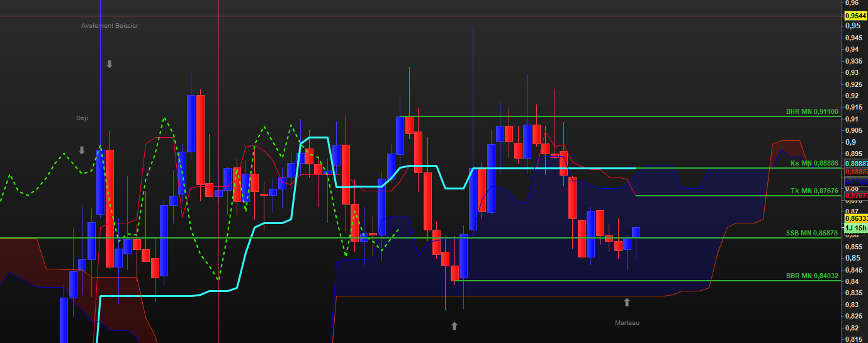Select the Doji pattern label
This screenshot has height=343, width=868.
click(x=82, y=118)
